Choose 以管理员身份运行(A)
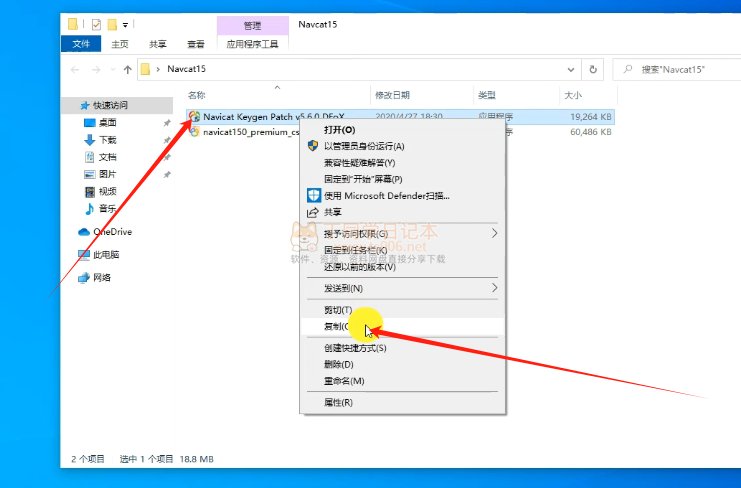The height and width of the screenshot is (488, 741). pos(403,146)
